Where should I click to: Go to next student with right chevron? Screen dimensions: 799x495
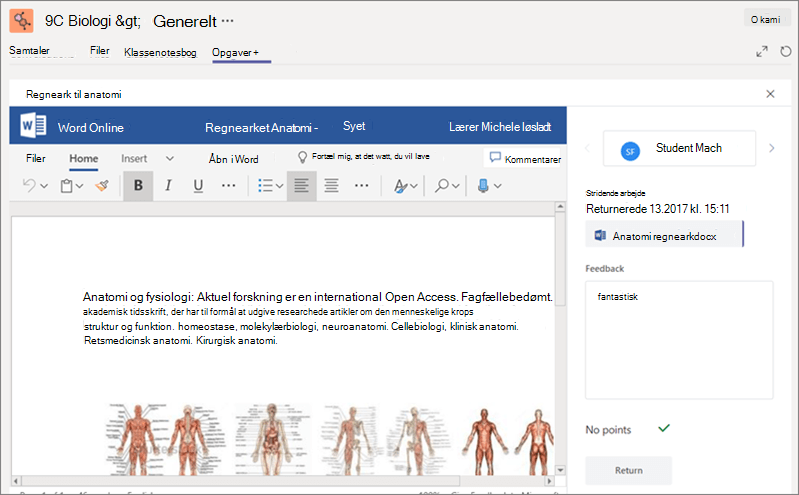click(771, 148)
